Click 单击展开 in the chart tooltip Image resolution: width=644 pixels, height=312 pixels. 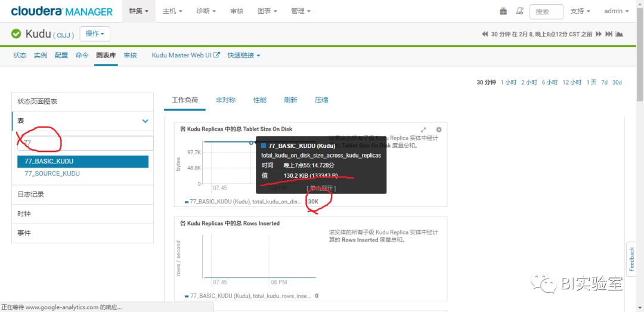(x=321, y=189)
